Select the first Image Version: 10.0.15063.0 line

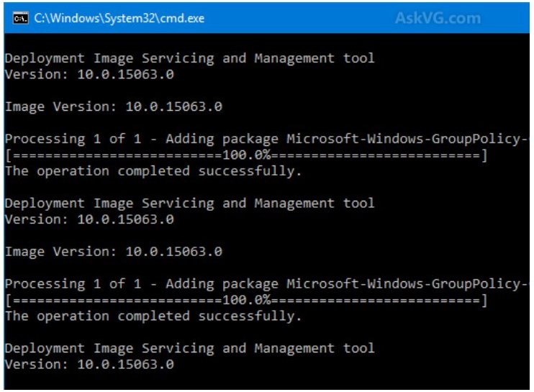(x=113, y=106)
